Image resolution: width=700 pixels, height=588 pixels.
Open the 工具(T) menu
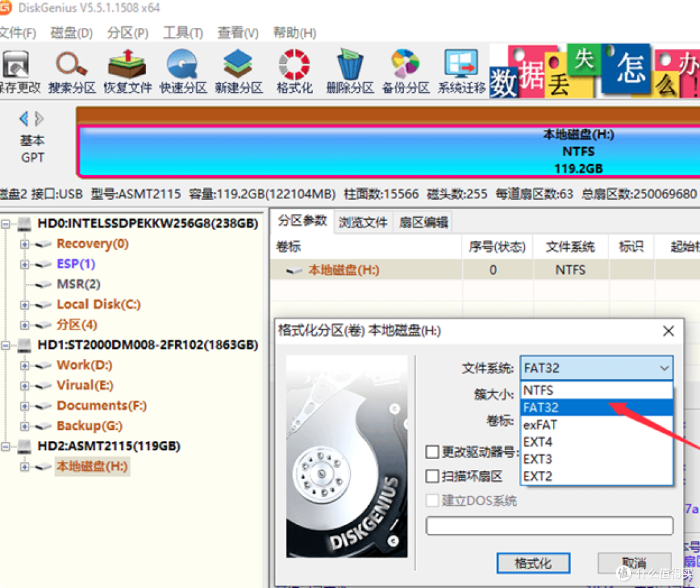[x=183, y=33]
